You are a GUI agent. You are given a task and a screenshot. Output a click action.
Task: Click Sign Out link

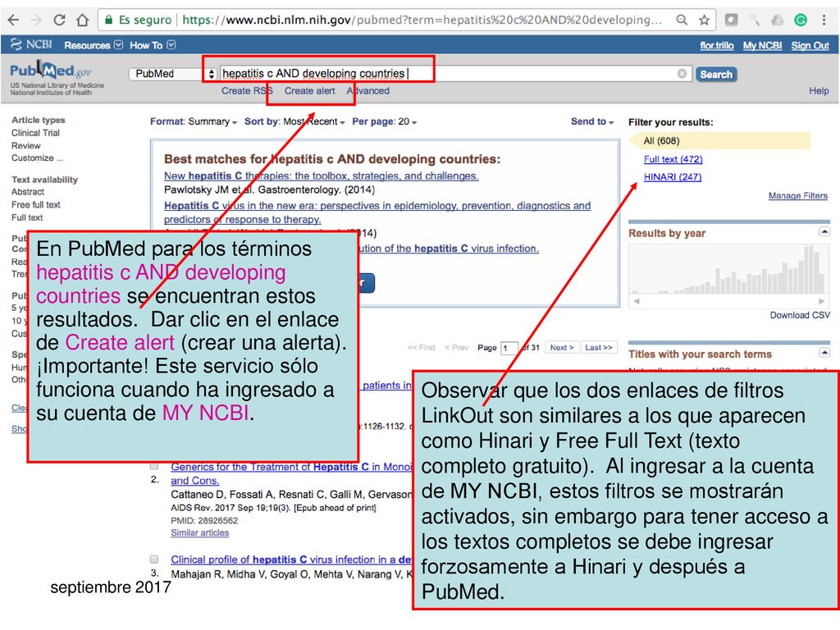[x=810, y=46]
